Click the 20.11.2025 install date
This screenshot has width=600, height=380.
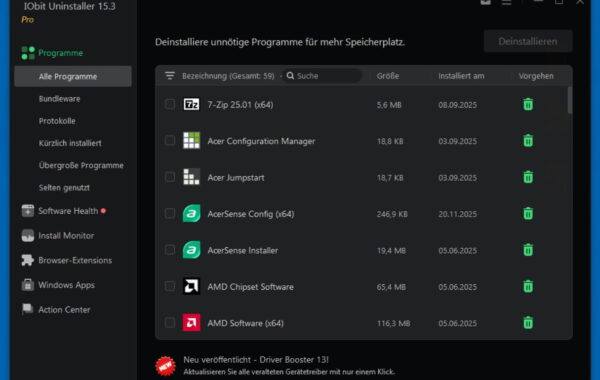click(457, 214)
